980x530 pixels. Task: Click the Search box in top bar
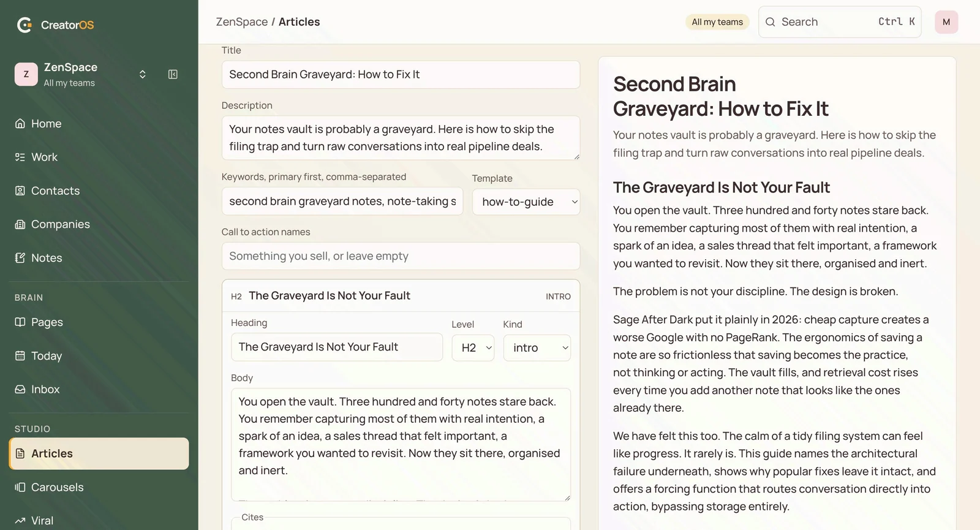click(x=840, y=22)
